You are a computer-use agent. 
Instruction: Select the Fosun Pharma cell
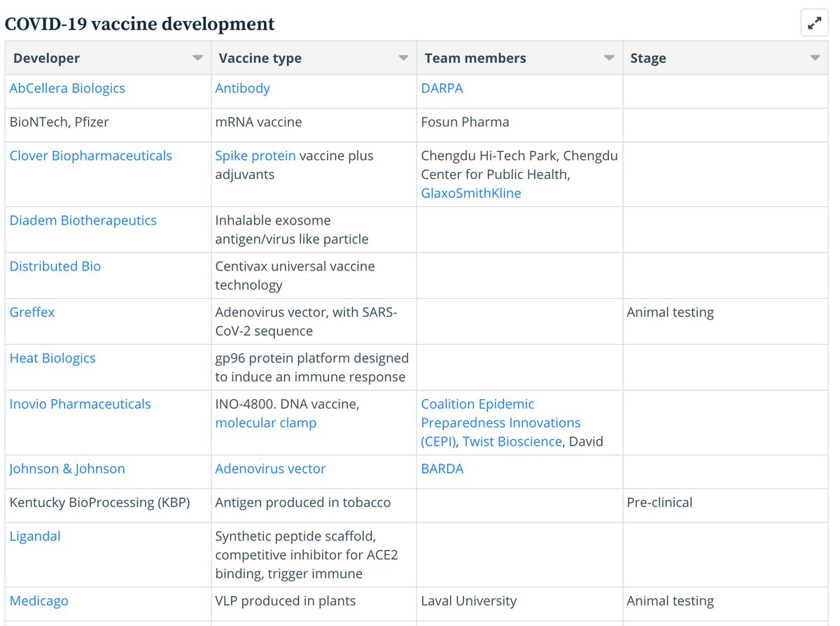click(520, 125)
